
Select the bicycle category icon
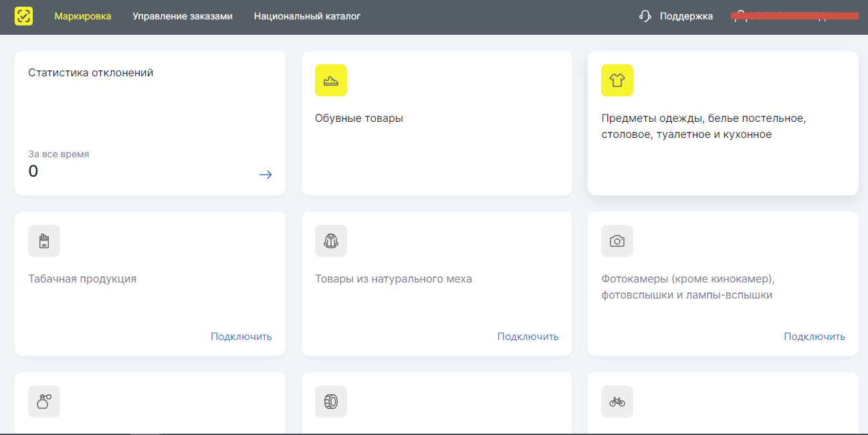617,402
